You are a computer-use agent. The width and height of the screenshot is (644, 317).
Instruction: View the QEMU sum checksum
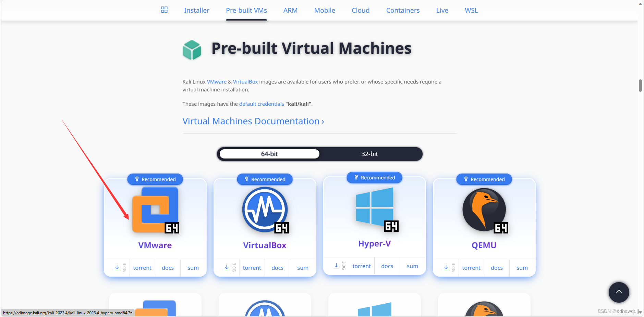pyautogui.click(x=522, y=268)
